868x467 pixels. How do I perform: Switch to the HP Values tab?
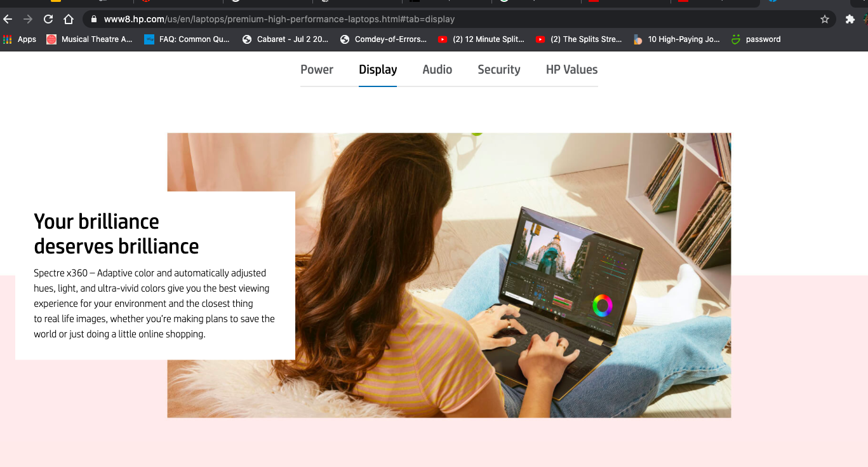click(x=571, y=70)
